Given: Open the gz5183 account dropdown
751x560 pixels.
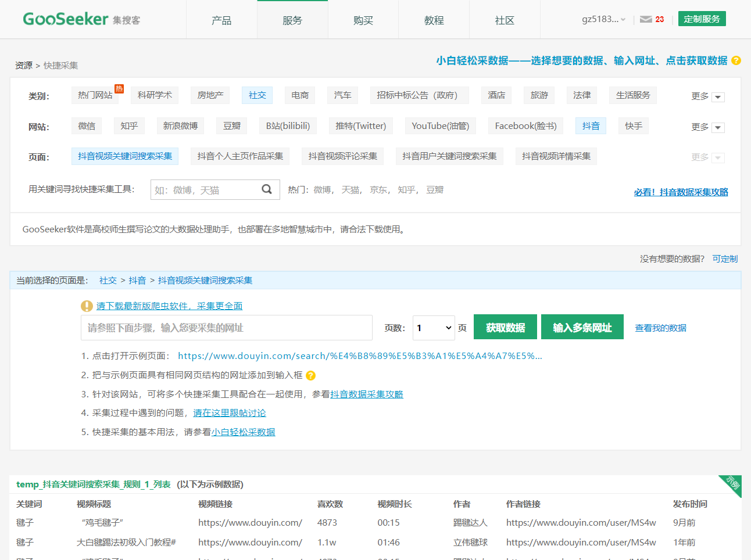Looking at the screenshot, I should [x=604, y=19].
